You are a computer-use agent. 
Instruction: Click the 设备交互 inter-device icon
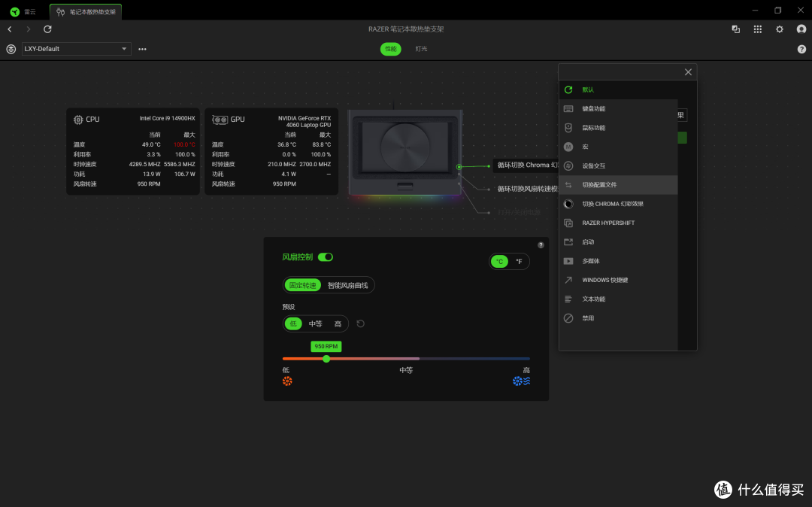tap(568, 165)
